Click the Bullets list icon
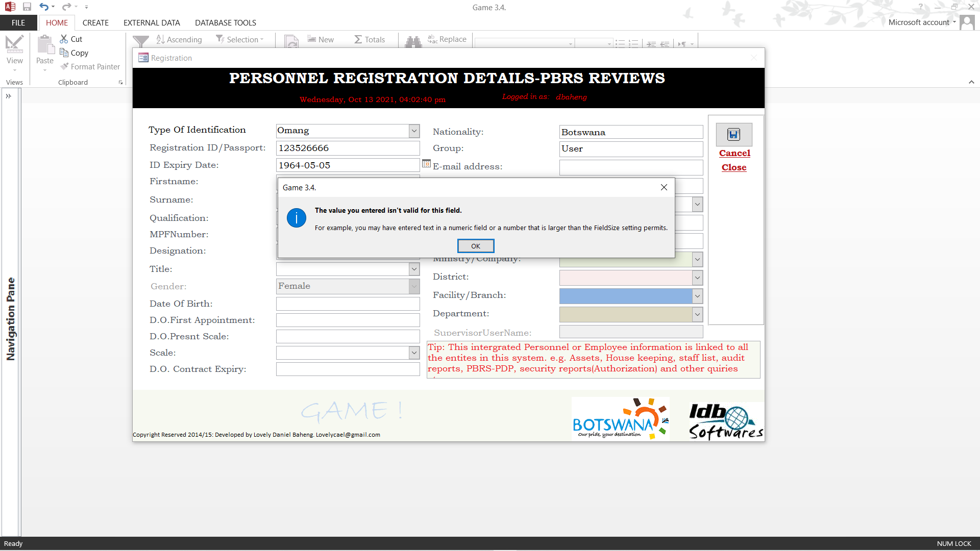Screen dimensions: 980x551 (x=620, y=44)
